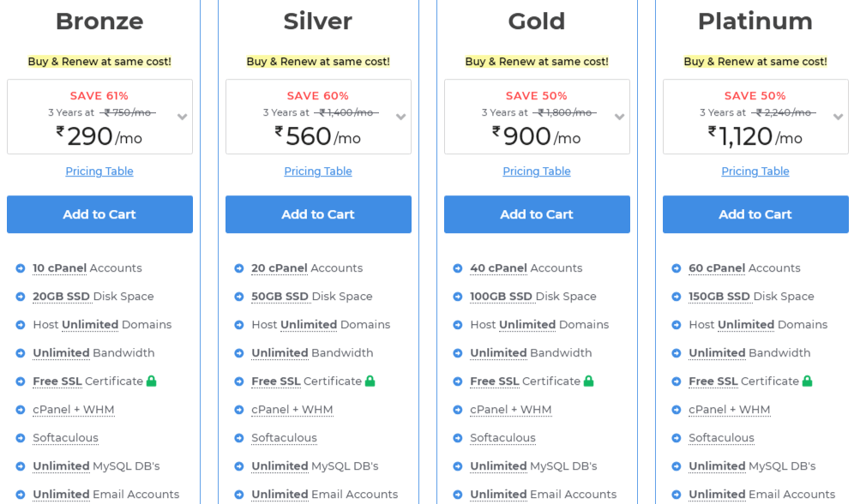Viewport: 854px width, 504px height.
Task: Click the green lock icon in the Bronze plan
Action: (x=152, y=381)
